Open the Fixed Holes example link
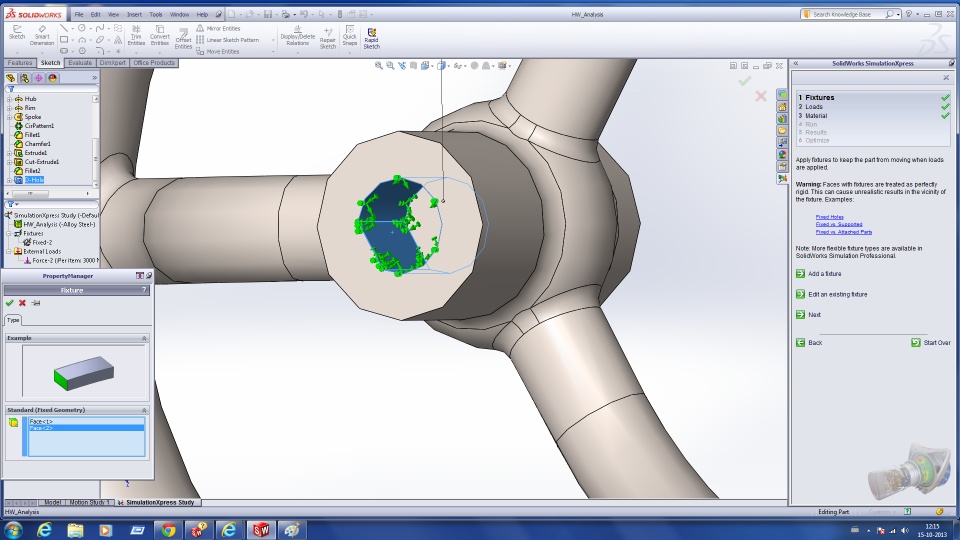960x540 pixels. click(x=830, y=217)
